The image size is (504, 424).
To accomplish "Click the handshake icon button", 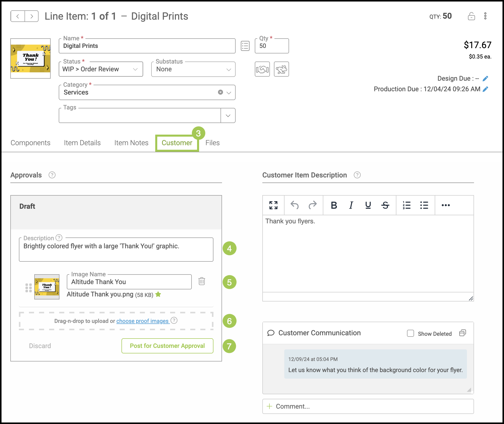I will point(262,69).
